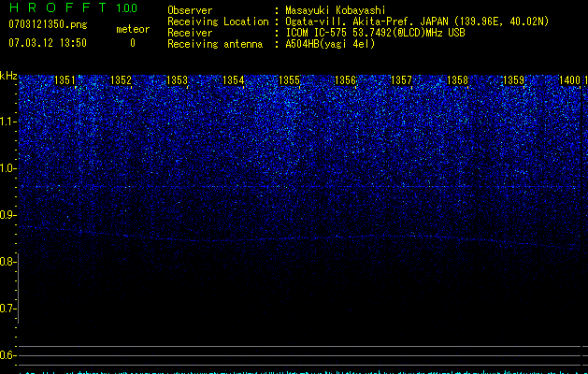
Task: Click the kHz axis unit label
Action: pos(8,76)
